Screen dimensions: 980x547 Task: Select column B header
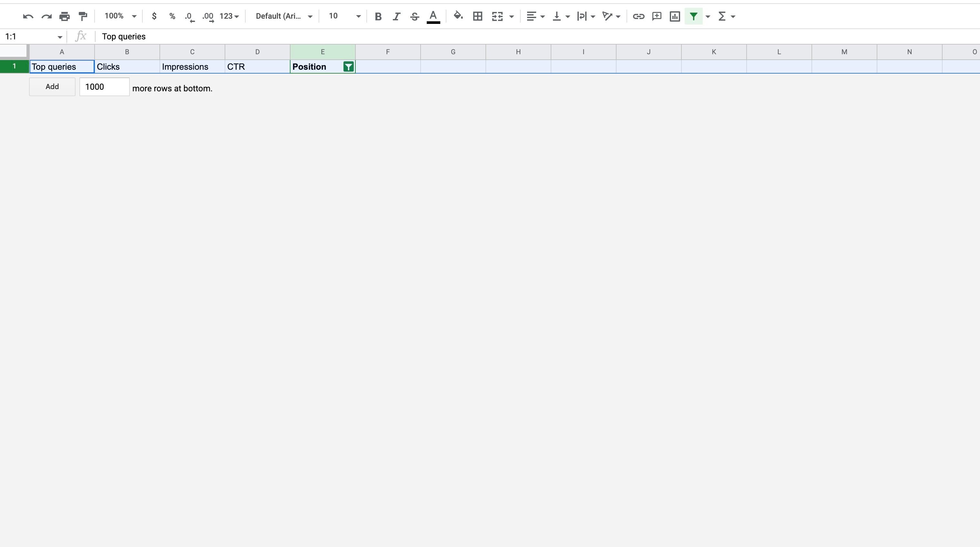click(127, 52)
